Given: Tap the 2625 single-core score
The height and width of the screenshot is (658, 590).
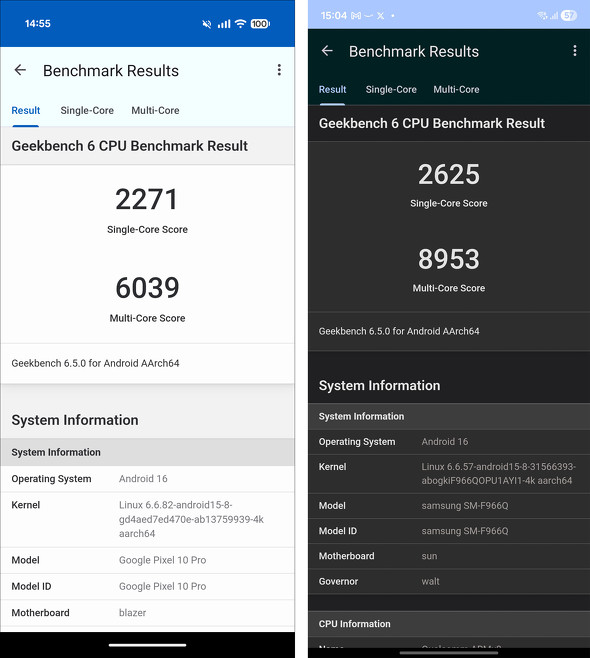Looking at the screenshot, I should coord(449,174).
